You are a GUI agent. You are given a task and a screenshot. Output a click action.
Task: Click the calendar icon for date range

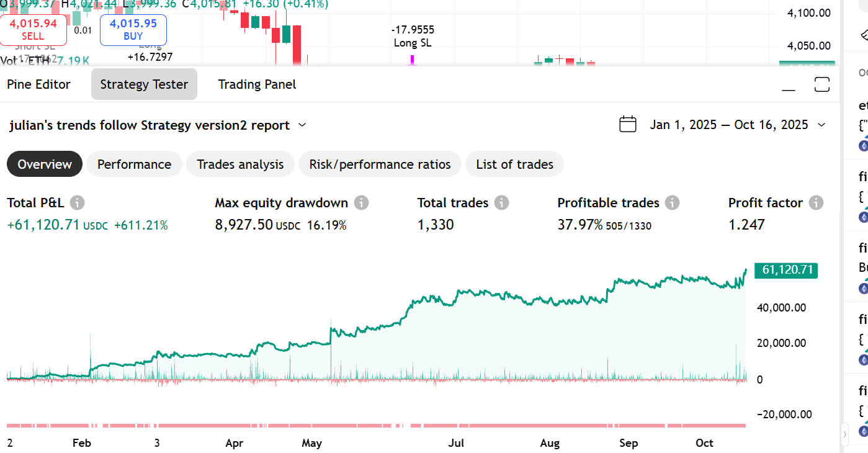point(628,125)
